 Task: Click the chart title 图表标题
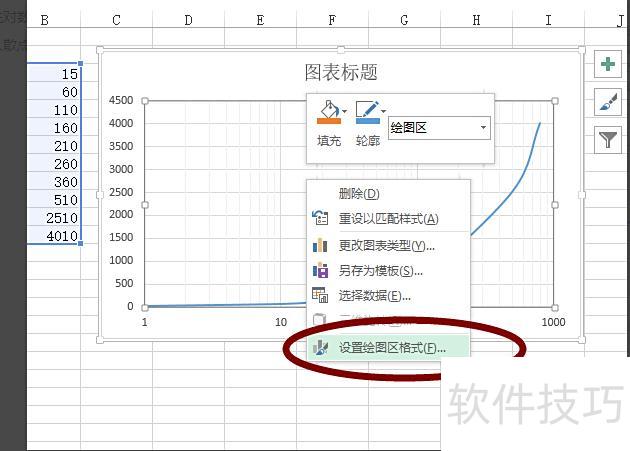point(341,73)
